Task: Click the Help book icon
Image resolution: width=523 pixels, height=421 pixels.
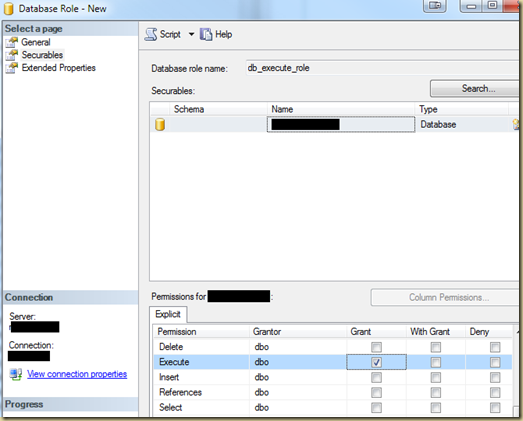Action: coord(206,34)
